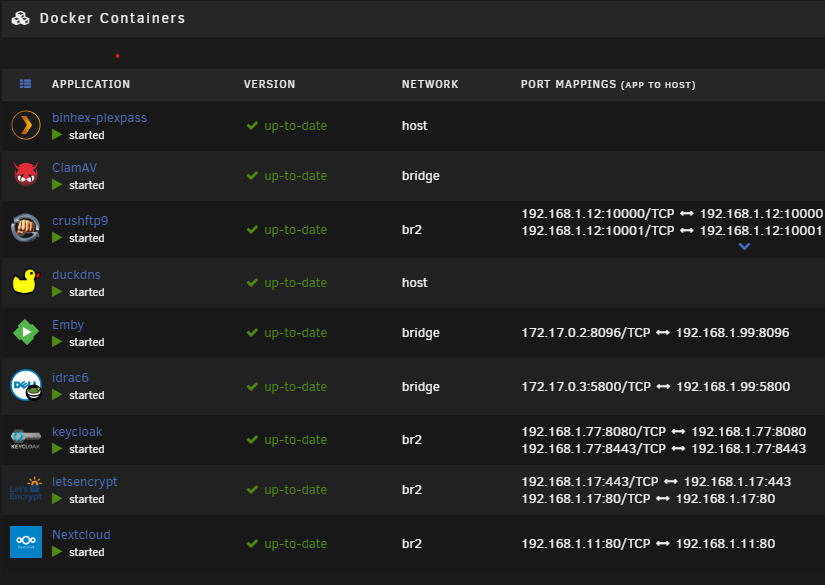Click the green play arrow under ClamAV
The width and height of the screenshot is (825, 585).
pos(57,185)
